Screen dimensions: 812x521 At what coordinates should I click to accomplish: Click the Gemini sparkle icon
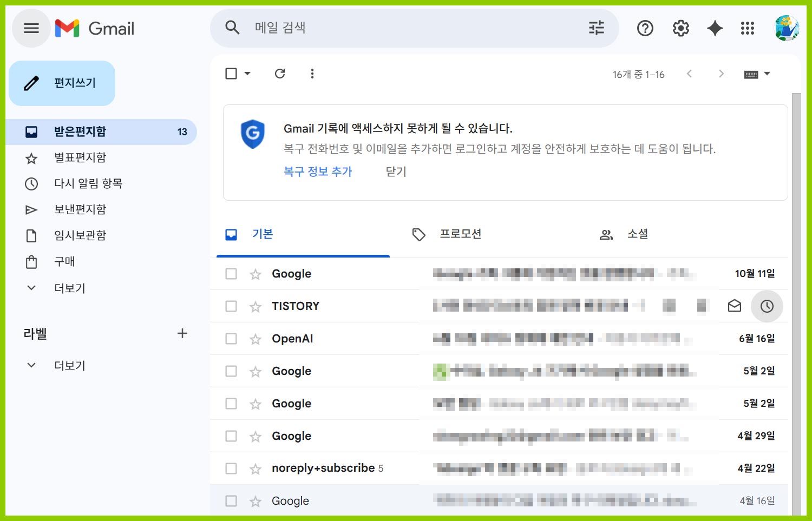[x=715, y=28]
